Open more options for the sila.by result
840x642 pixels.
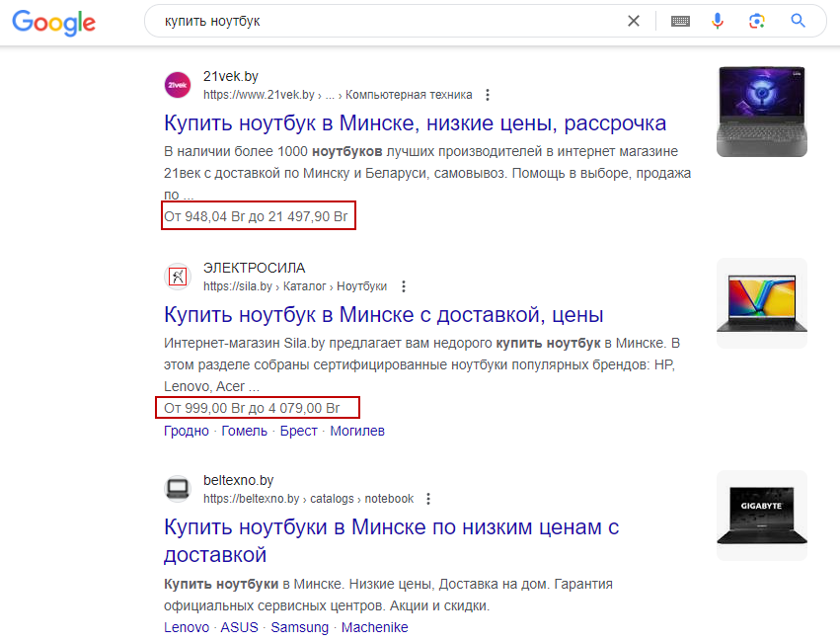(x=404, y=286)
